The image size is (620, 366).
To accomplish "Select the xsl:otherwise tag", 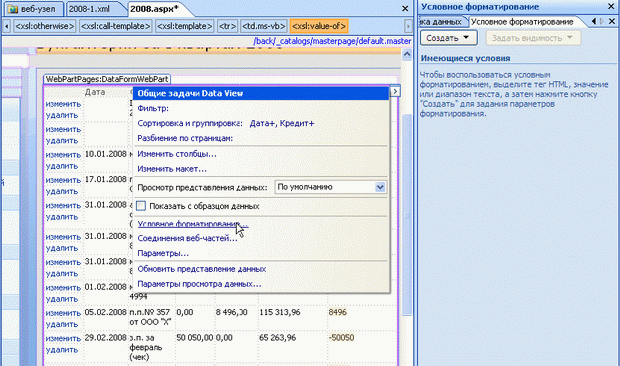I will click(x=45, y=26).
